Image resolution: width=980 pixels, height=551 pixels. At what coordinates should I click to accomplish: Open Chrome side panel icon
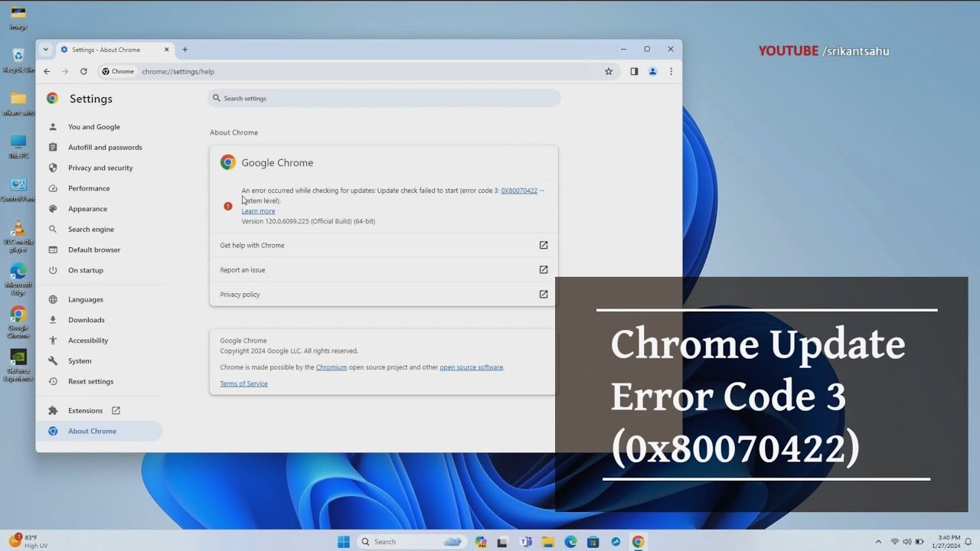[634, 71]
